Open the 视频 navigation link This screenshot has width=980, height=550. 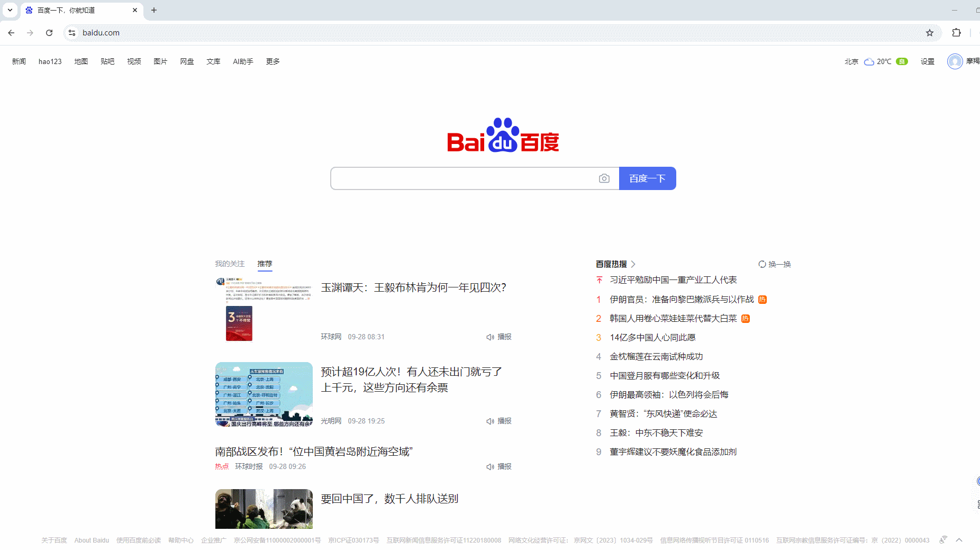click(x=134, y=61)
